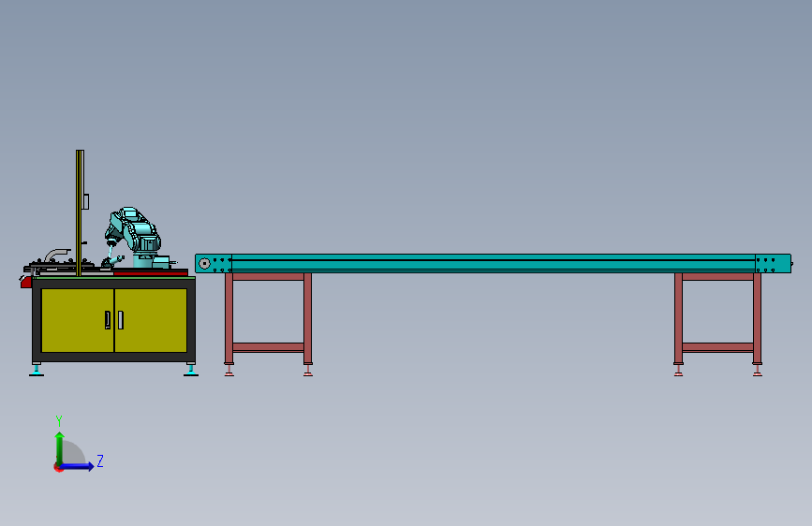Select the lower crossbar of the left conveyor stand

(x=268, y=347)
